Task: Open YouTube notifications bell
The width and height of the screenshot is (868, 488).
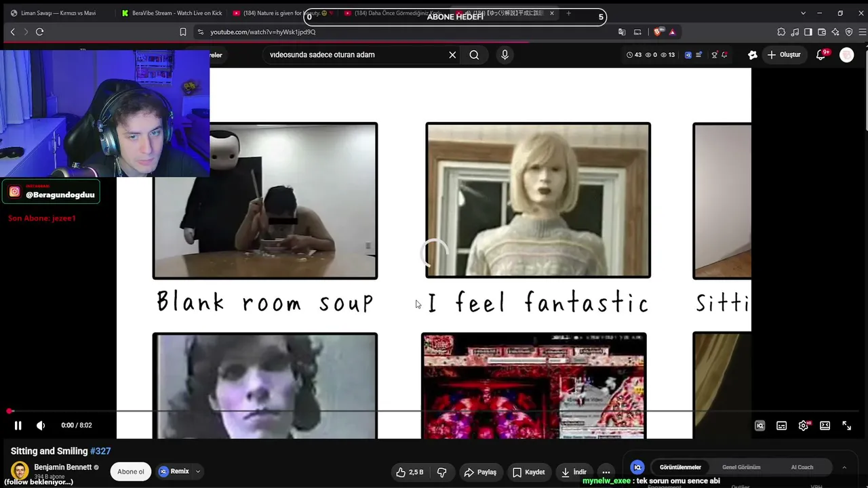Action: [821, 55]
